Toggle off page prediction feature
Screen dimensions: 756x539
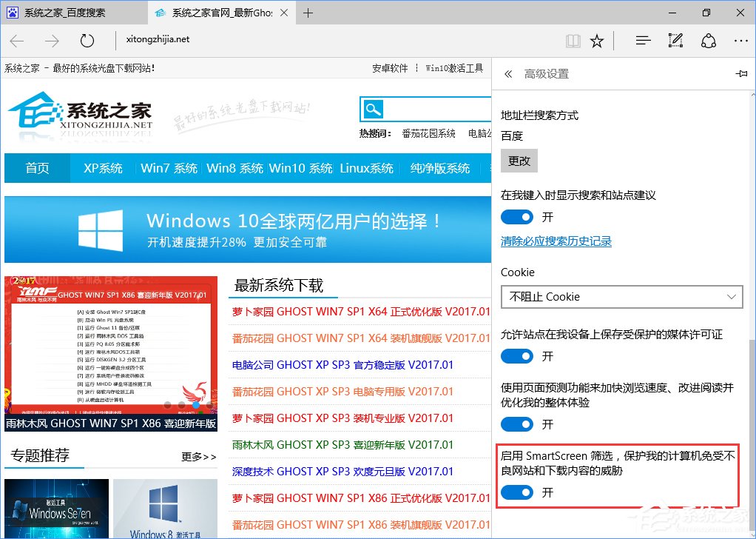point(517,423)
